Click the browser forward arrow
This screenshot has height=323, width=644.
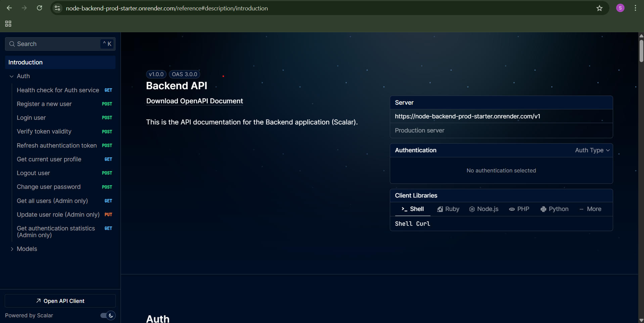pyautogui.click(x=24, y=8)
